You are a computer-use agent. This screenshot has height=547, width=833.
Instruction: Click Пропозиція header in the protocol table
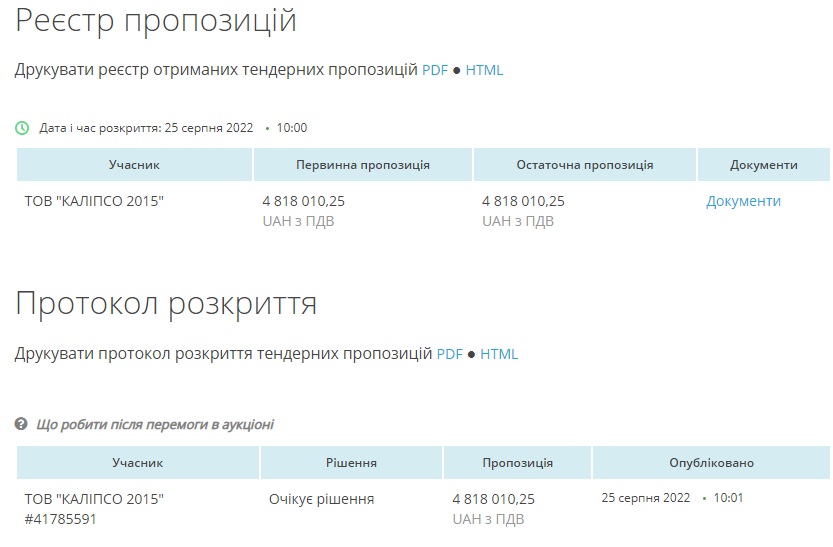click(x=517, y=463)
